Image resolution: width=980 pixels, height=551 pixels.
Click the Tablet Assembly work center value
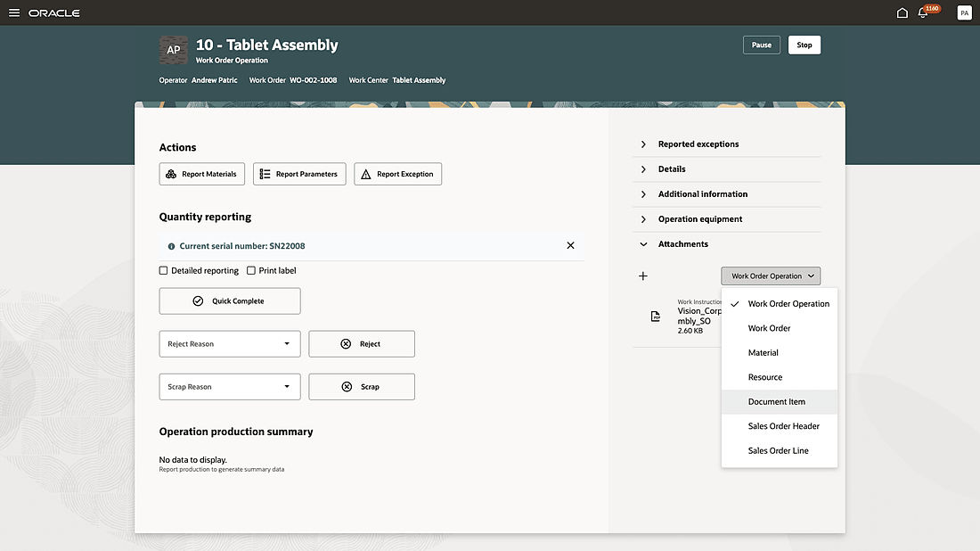click(419, 80)
